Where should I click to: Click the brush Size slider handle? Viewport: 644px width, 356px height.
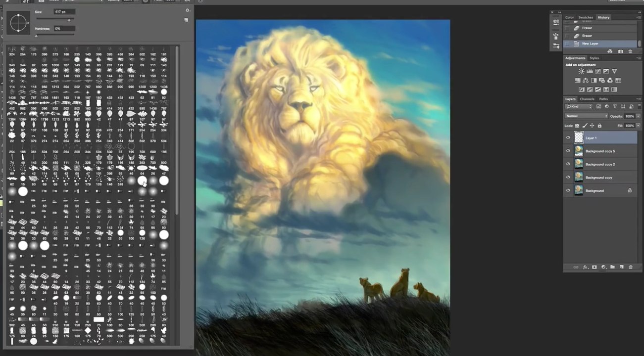[x=69, y=20]
